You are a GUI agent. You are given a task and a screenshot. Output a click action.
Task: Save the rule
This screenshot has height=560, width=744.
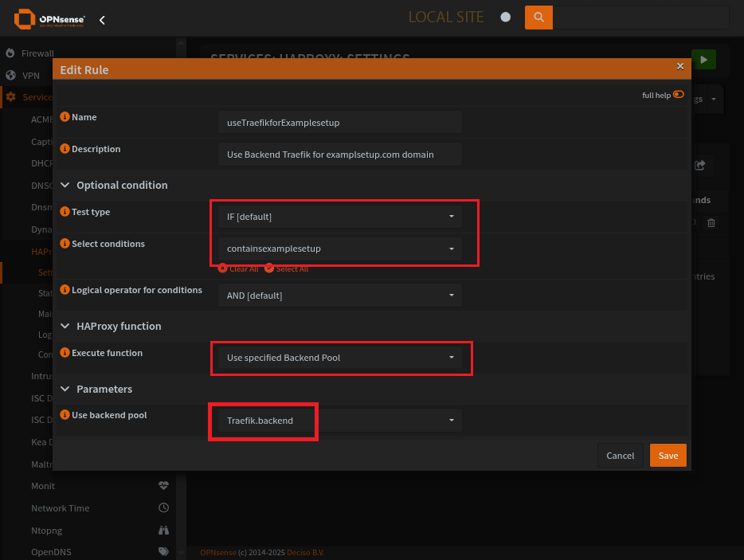point(668,456)
